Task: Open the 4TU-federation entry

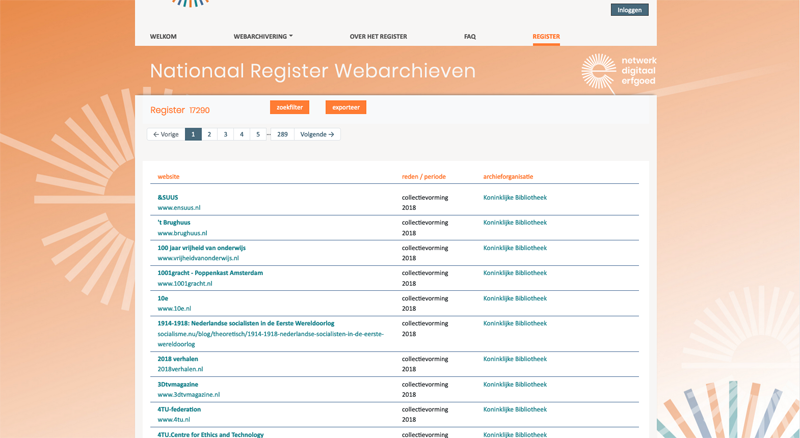Action: pos(179,409)
